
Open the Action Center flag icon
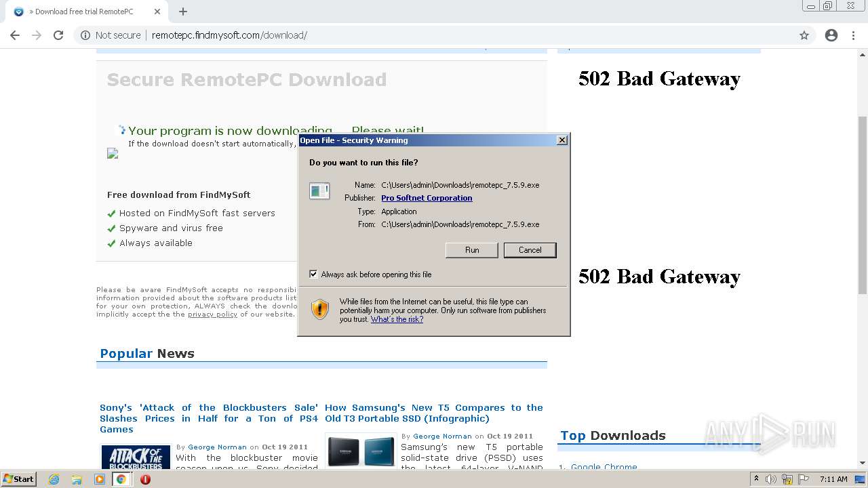pyautogui.click(x=803, y=479)
